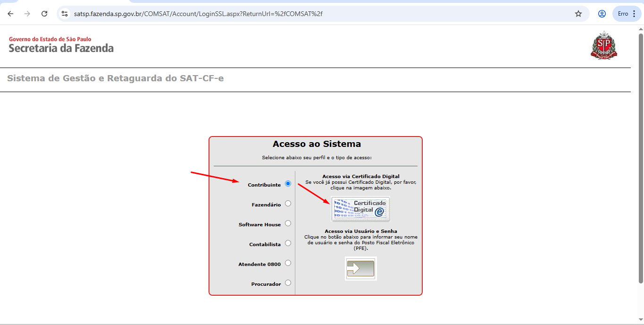Select the Atendente 0800 radio button

click(x=288, y=263)
